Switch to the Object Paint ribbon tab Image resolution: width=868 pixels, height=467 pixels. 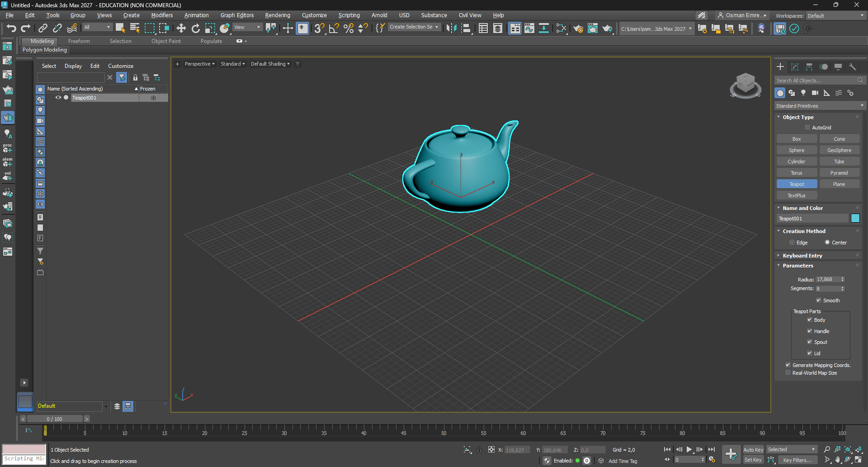(x=166, y=41)
